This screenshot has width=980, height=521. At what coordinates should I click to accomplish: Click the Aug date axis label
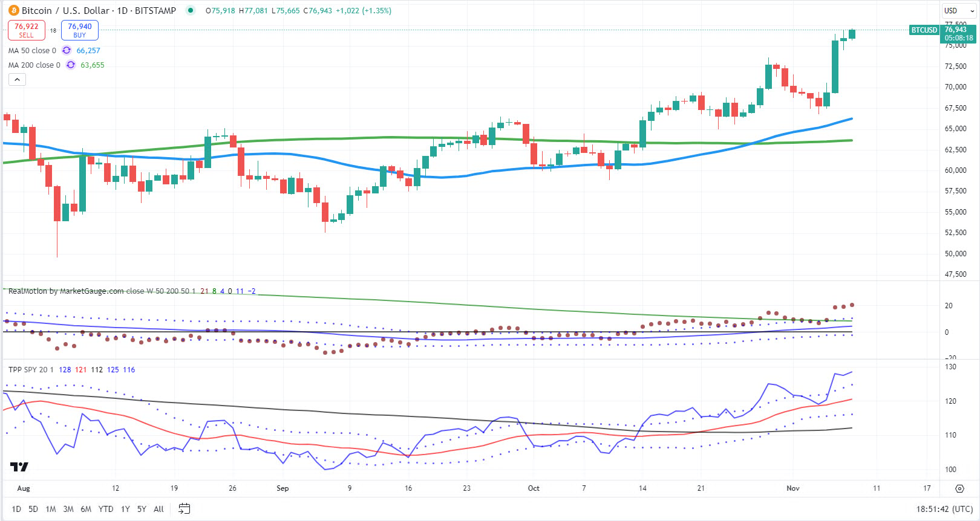24,488
